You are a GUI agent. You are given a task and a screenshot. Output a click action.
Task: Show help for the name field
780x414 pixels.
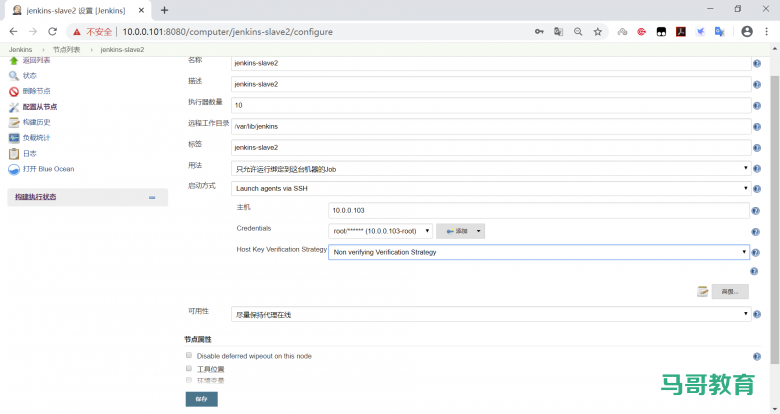click(757, 63)
